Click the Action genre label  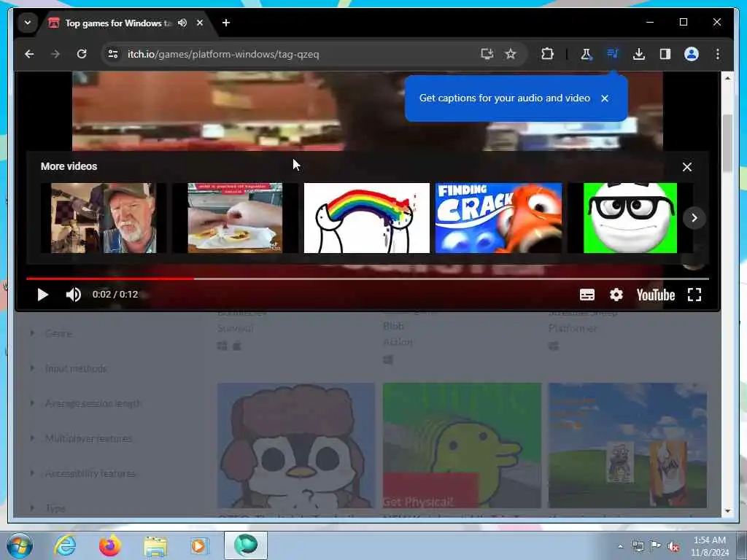[x=398, y=342]
